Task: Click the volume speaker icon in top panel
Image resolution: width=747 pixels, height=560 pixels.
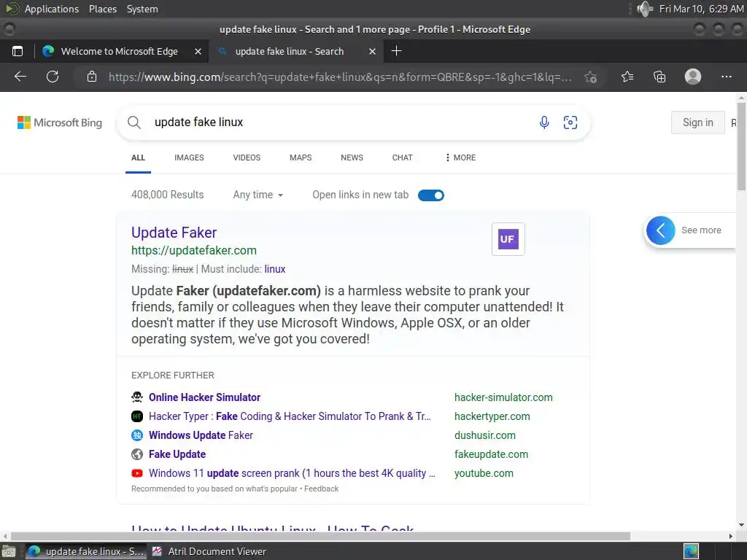Action: click(645, 9)
